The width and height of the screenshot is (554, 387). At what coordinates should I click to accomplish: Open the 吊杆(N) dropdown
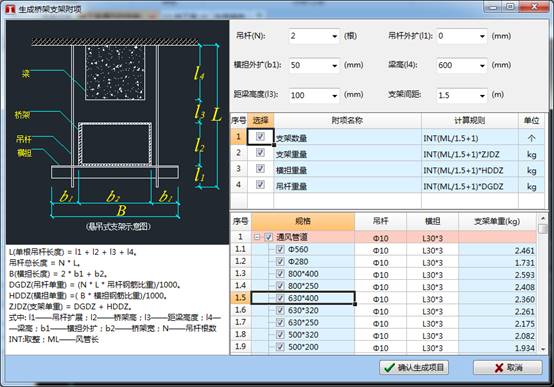point(334,36)
